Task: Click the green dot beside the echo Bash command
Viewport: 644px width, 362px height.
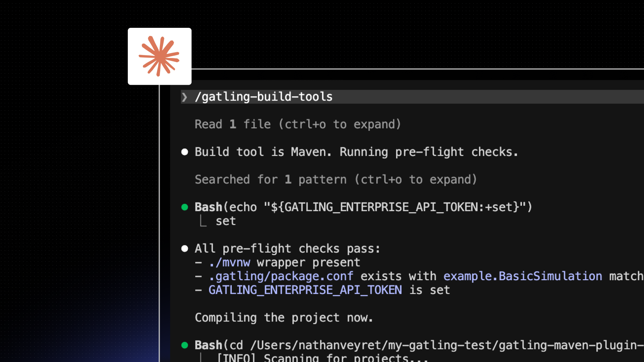Action: (184, 207)
